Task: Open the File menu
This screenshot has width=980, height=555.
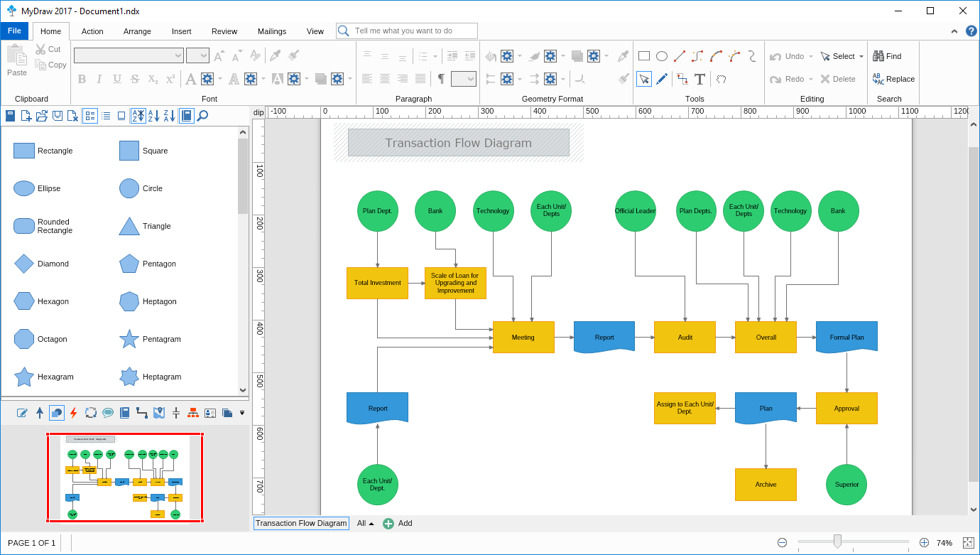Action: pos(14,31)
